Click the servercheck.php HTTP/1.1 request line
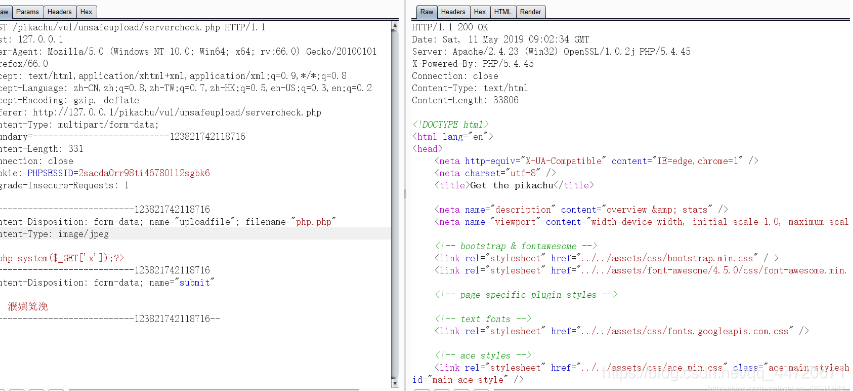The width and height of the screenshot is (853, 391). (133, 27)
